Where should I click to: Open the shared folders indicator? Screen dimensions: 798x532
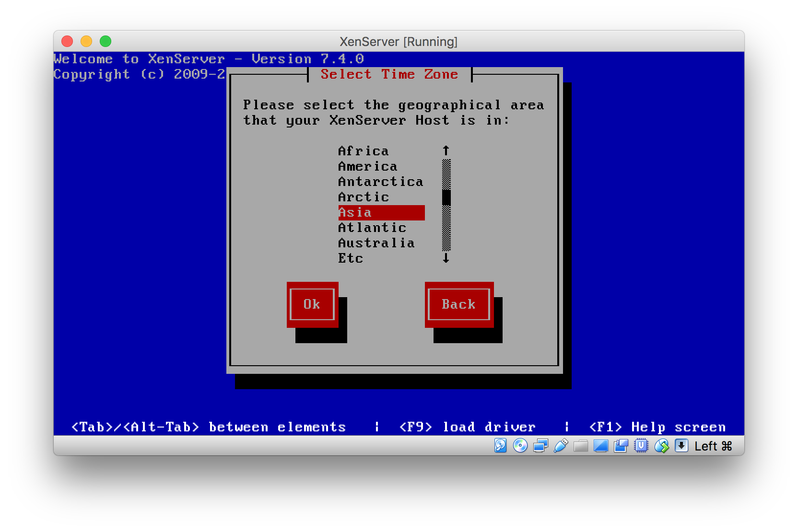tap(581, 446)
